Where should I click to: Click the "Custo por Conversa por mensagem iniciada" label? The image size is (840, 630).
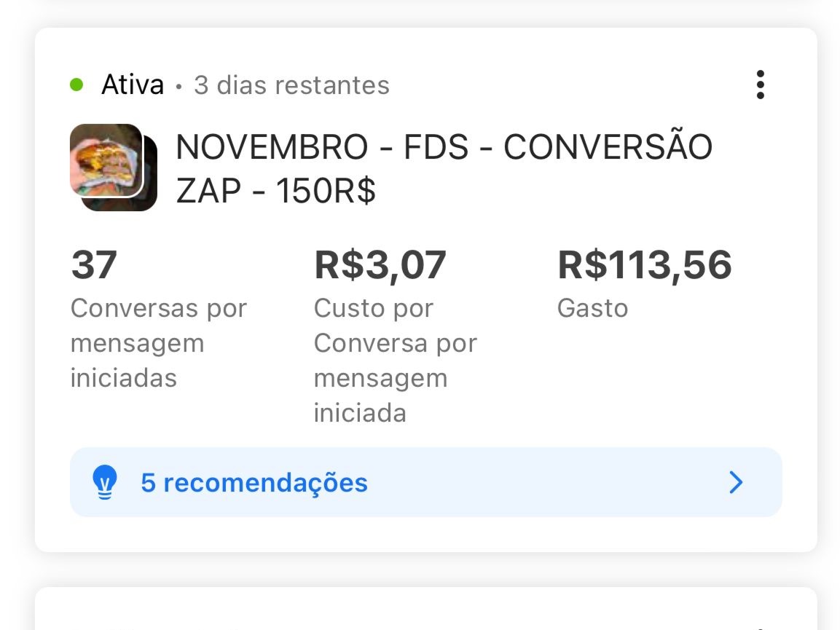click(395, 360)
